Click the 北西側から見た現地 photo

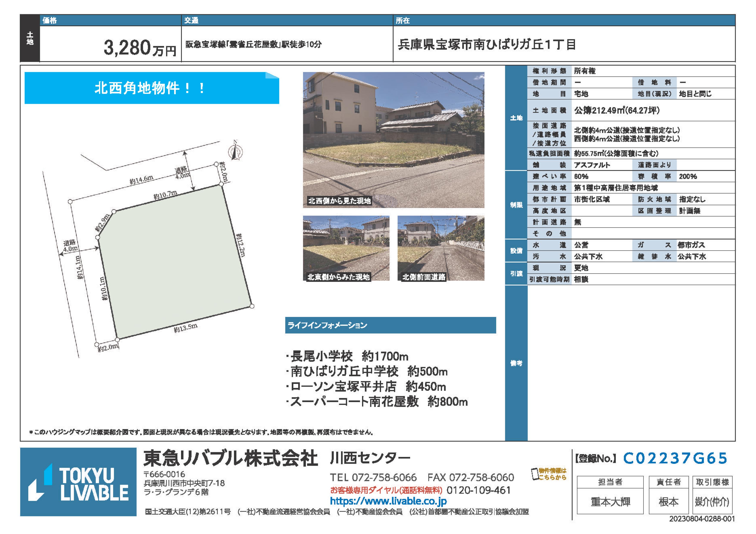pos(394,140)
